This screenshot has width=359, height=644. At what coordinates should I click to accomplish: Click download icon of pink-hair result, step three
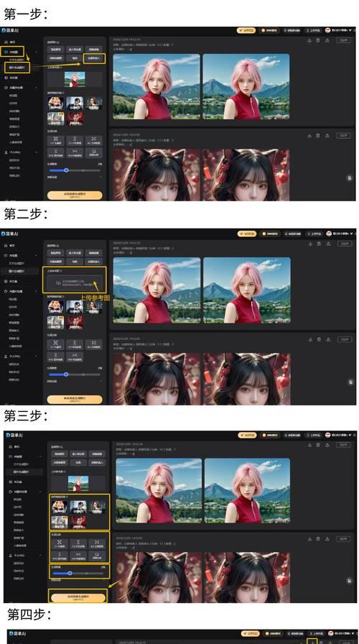(310, 445)
